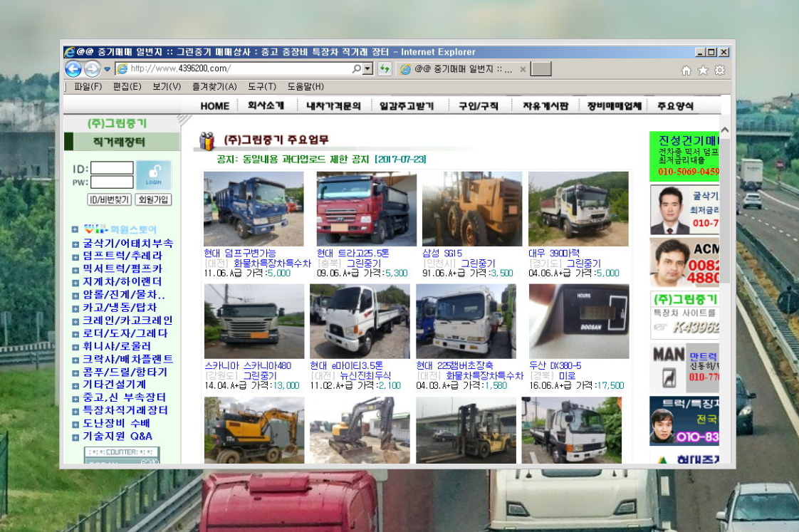Image resolution: width=799 pixels, height=532 pixels.
Task: Click the search magnifier in address bar
Action: 357,68
